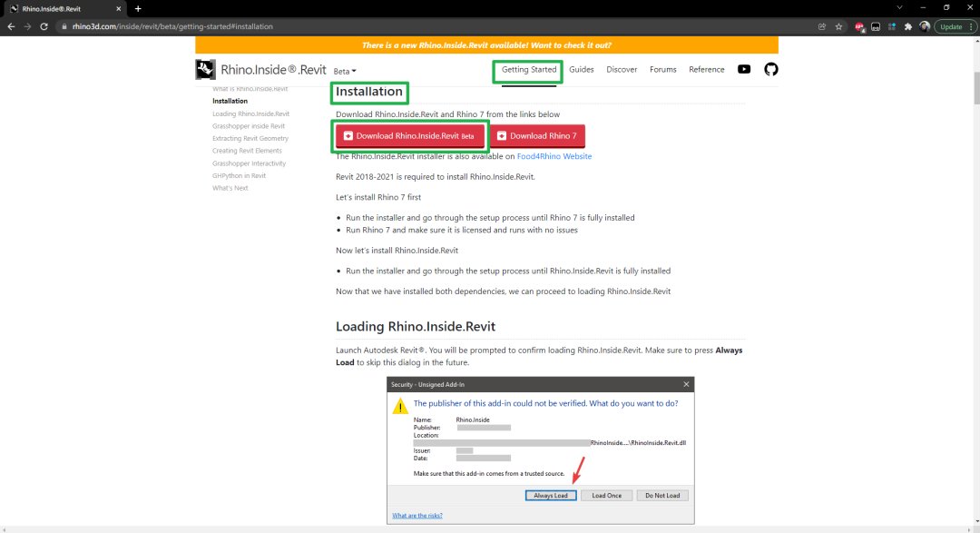This screenshot has height=533, width=980.
Task: Go to GHPython in Revit sidebar link
Action: [x=239, y=176]
